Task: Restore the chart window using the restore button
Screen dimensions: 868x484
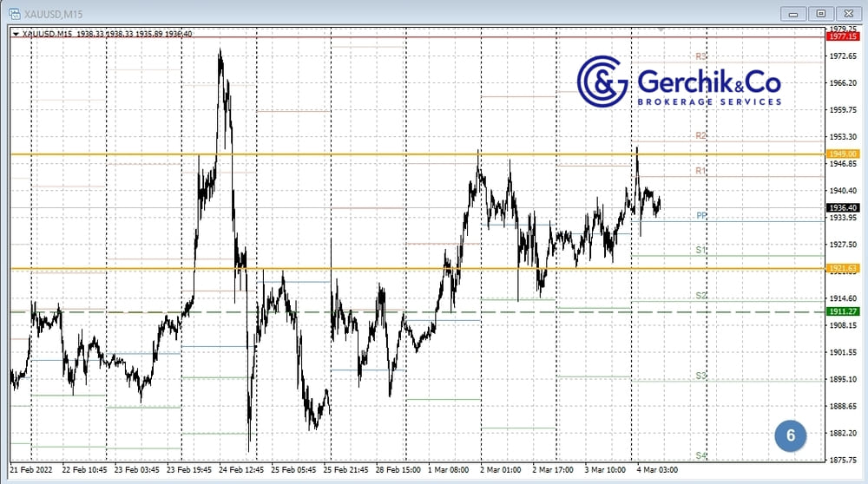Action: coord(820,13)
